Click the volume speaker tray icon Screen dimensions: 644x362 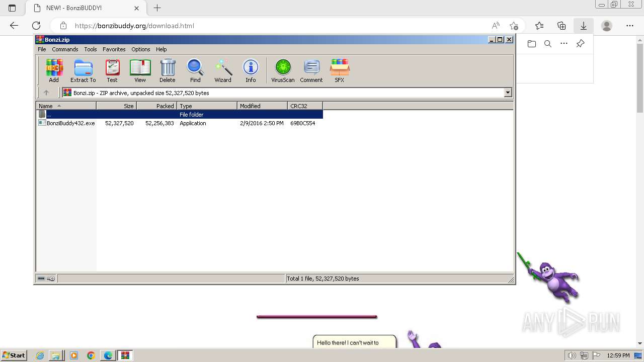573,355
